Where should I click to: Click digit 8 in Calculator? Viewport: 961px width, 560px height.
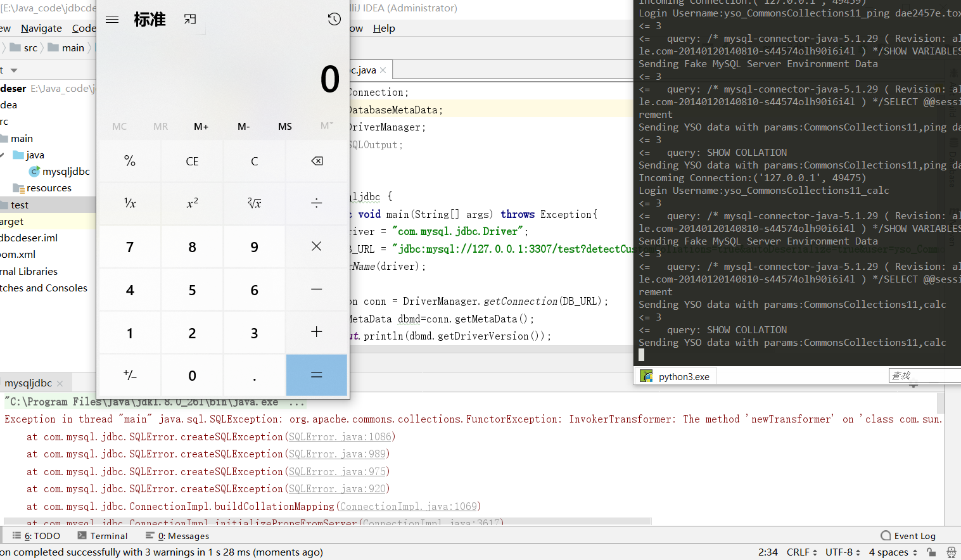point(192,246)
